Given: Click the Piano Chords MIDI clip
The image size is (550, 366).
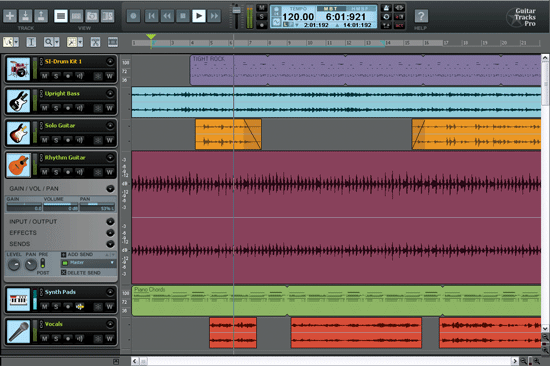Looking at the screenshot, I should point(336,301).
